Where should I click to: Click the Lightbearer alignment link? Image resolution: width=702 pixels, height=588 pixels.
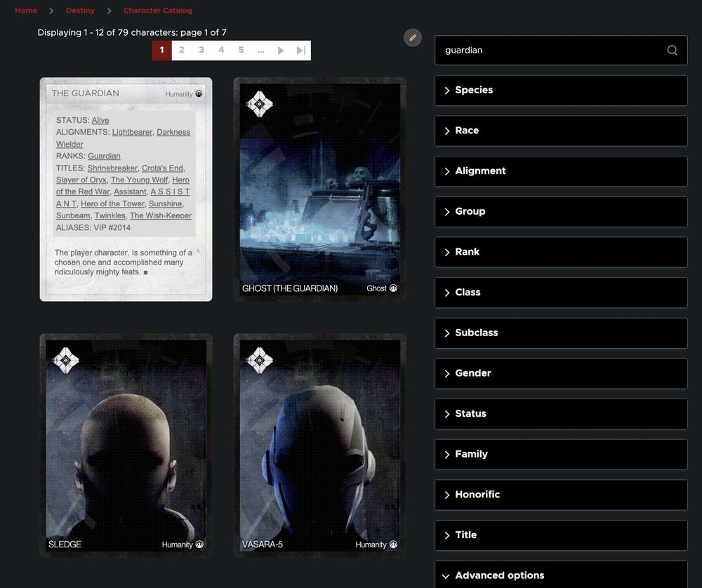tap(132, 132)
